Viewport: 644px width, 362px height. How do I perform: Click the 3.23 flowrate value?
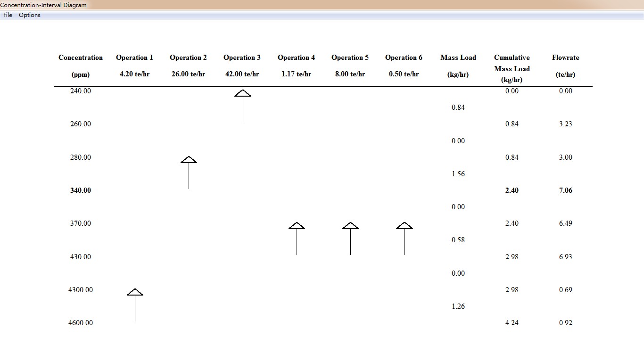point(566,124)
